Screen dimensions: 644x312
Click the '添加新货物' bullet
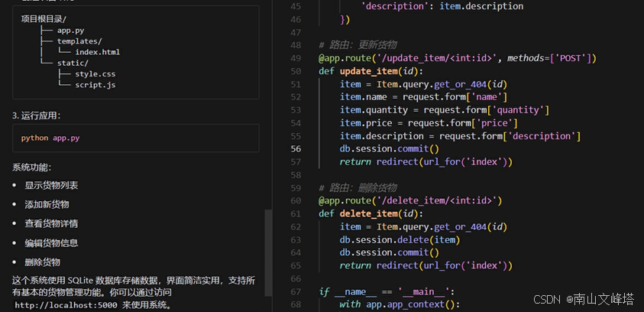point(47,204)
